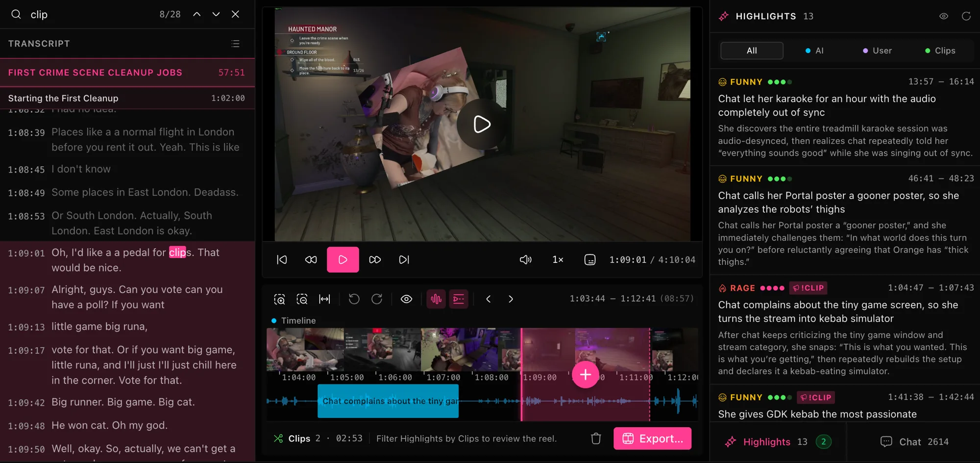Zoom out on the timeline
This screenshot has width=980, height=463.
point(302,299)
